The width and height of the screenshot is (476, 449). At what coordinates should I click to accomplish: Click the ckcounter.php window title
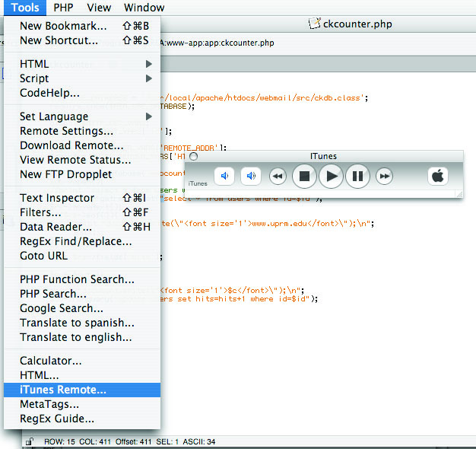tap(357, 24)
